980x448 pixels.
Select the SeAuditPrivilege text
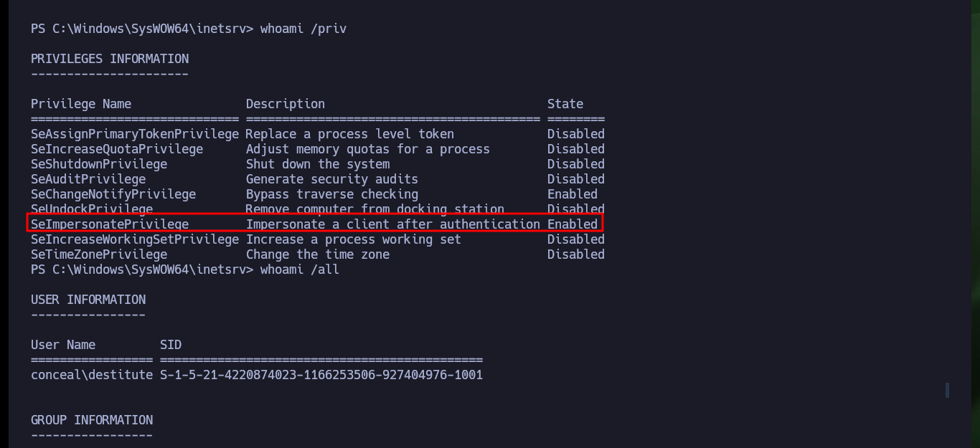pyautogui.click(x=88, y=179)
